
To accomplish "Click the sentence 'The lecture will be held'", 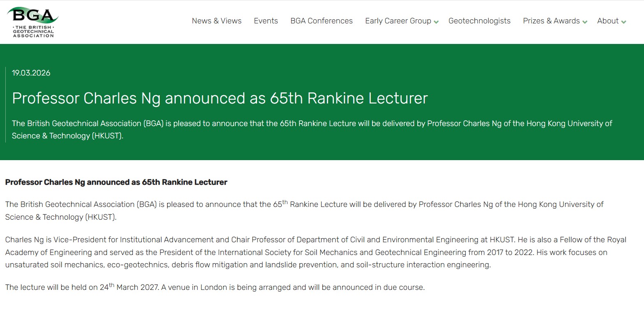I will point(215,287).
